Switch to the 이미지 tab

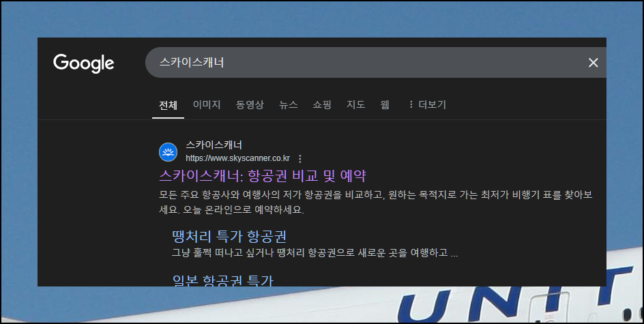click(x=207, y=105)
